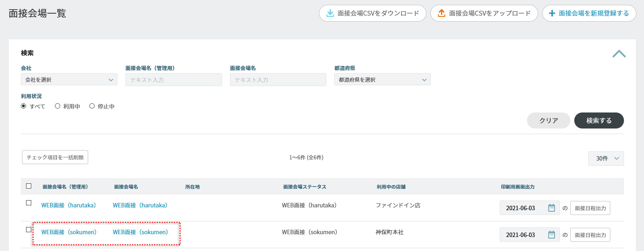Click the 神保町本社 store cell
Screen dimensions: 644x251
(390, 232)
